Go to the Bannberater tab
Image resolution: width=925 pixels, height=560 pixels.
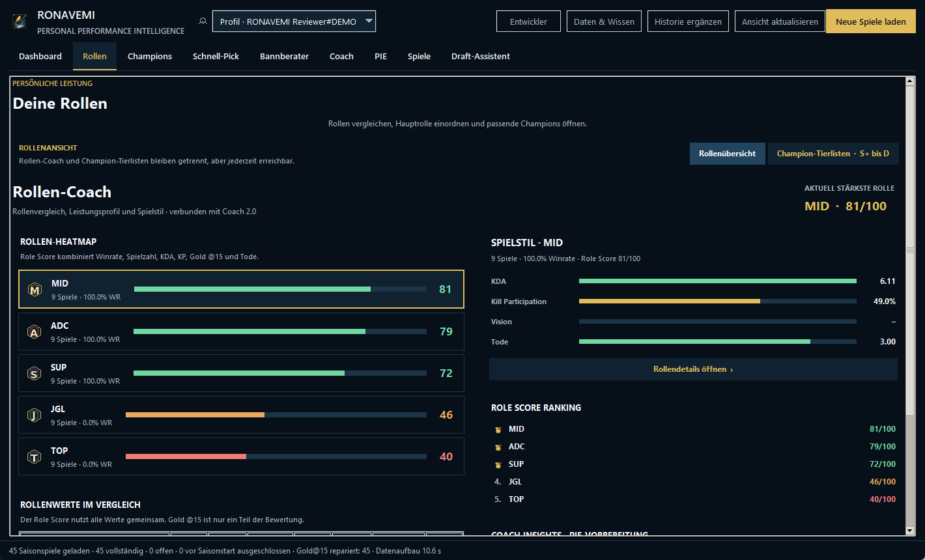(x=285, y=57)
